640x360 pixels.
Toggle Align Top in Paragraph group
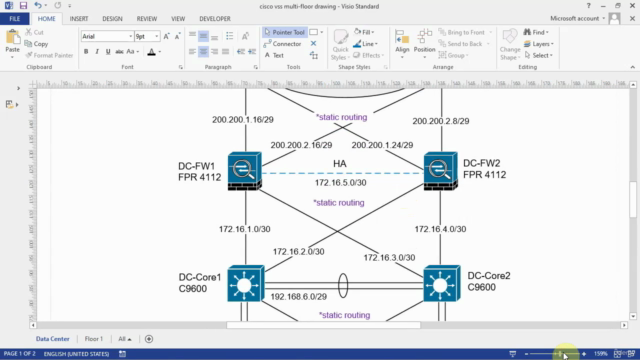pyautogui.click(x=192, y=36)
